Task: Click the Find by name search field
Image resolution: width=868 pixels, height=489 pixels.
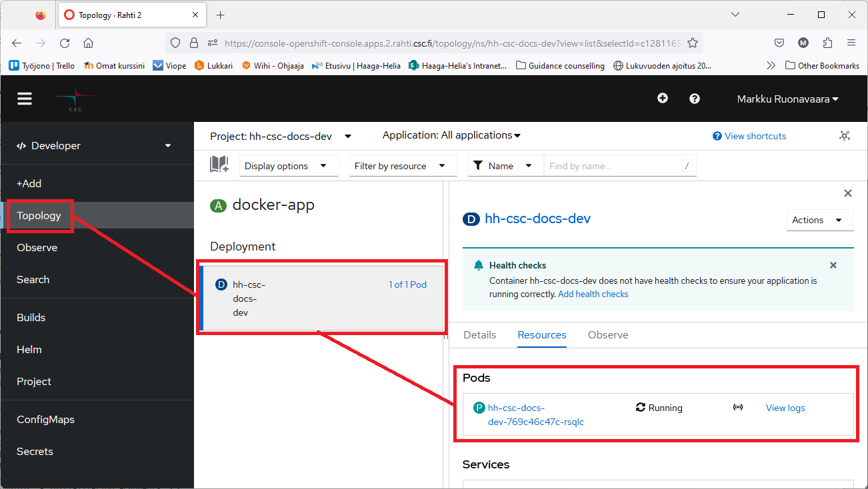Action: pyautogui.click(x=612, y=166)
